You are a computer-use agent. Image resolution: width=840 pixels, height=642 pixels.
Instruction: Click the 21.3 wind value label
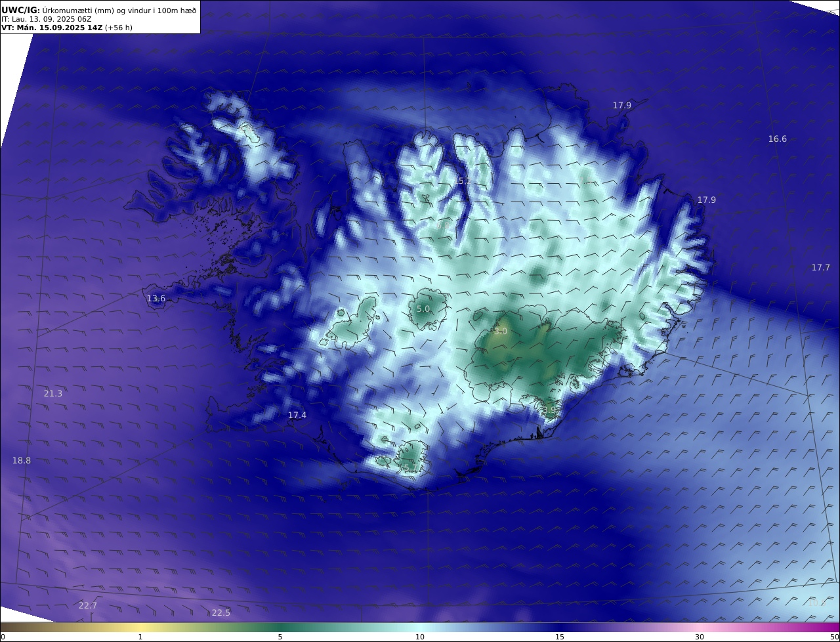pos(53,393)
